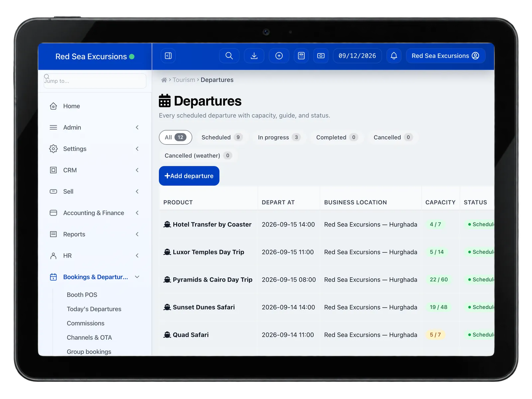Click the Tourism breadcrumb link
532x399 pixels.
184,80
